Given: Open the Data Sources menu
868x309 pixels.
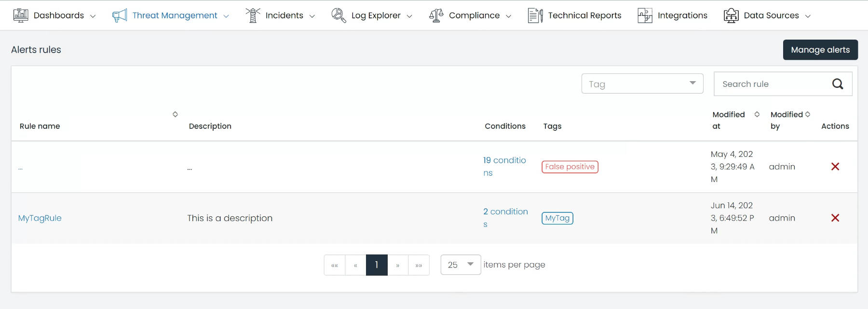Looking at the screenshot, I should (x=767, y=15).
